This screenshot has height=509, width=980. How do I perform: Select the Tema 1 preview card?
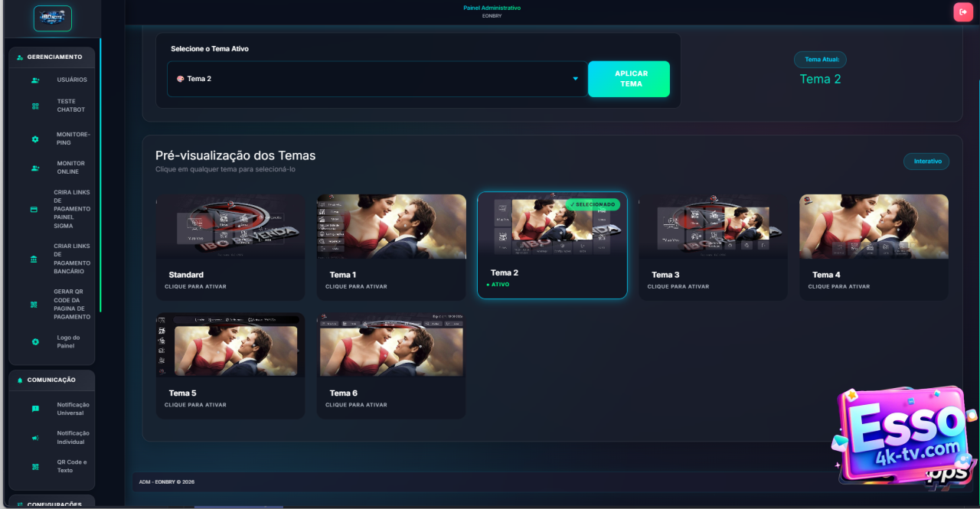(391, 246)
